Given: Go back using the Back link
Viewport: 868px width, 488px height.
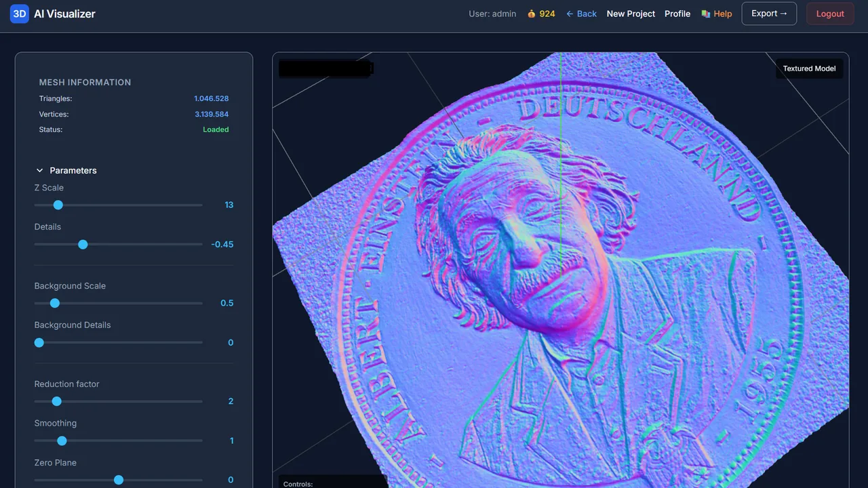Looking at the screenshot, I should [x=581, y=14].
